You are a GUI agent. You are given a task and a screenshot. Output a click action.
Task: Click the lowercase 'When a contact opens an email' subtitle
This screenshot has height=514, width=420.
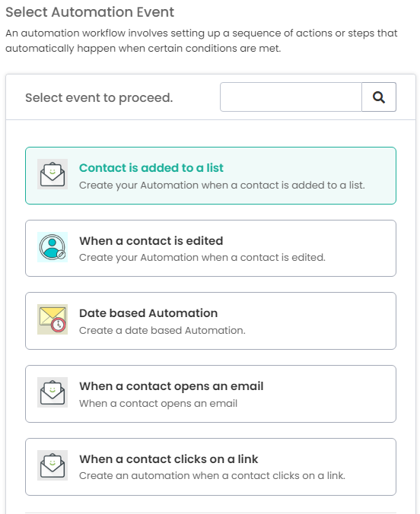coord(158,404)
